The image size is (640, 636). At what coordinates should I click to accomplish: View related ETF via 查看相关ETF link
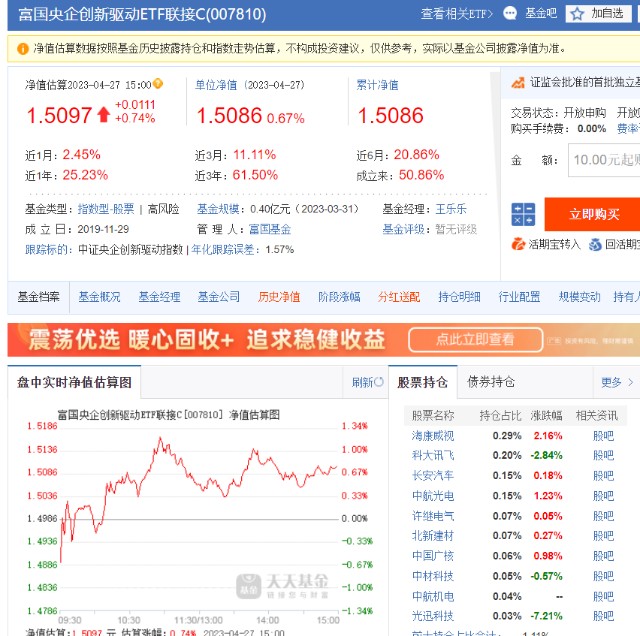click(x=457, y=14)
